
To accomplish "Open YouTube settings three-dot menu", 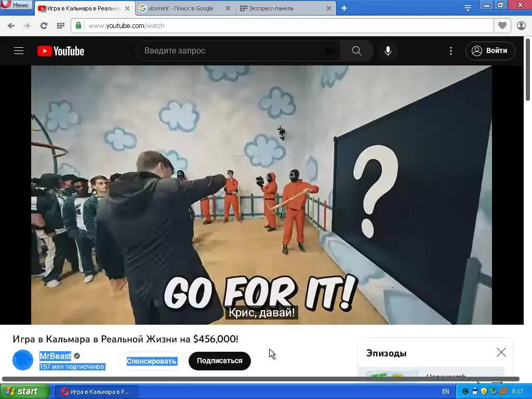I will [450, 51].
